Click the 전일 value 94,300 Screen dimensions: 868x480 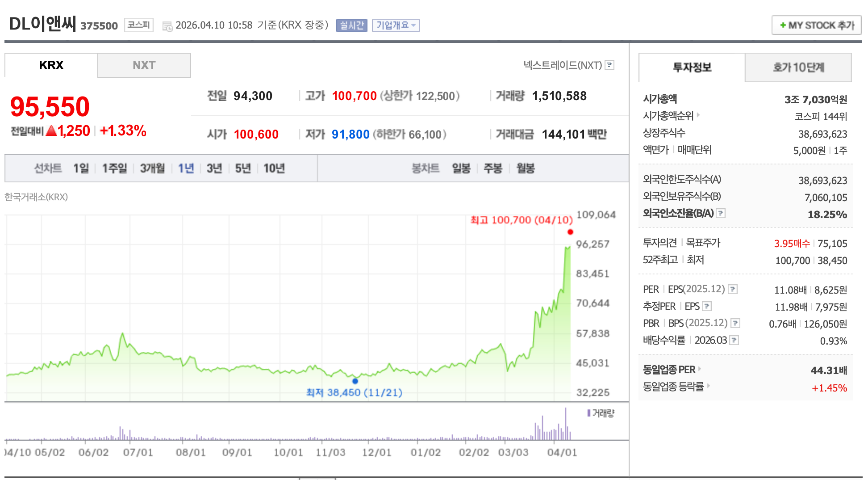[x=253, y=96]
